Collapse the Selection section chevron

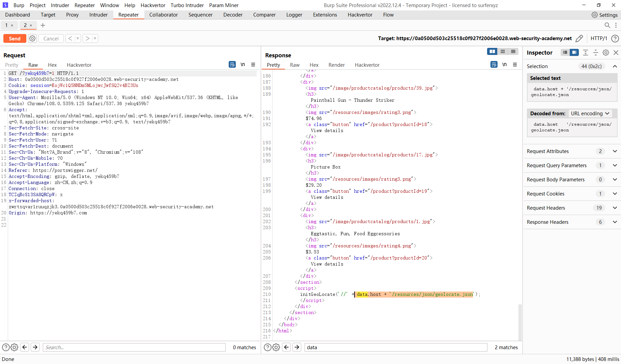pyautogui.click(x=615, y=66)
